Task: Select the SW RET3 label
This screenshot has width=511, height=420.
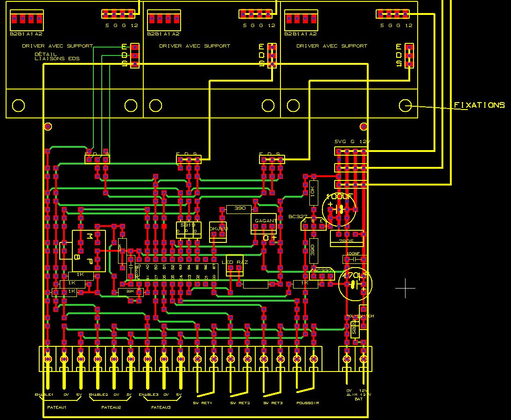Action: 273,403
